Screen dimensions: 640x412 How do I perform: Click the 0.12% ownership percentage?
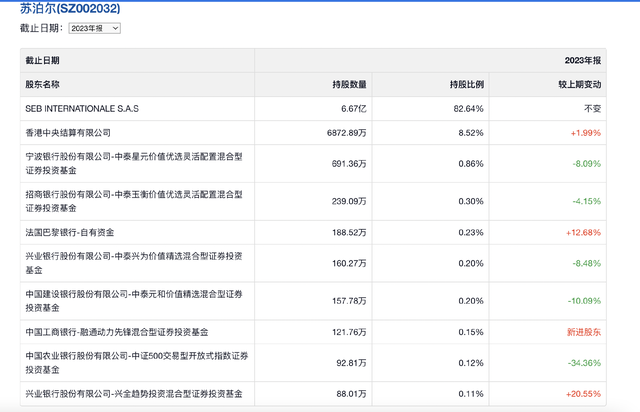[471, 363]
